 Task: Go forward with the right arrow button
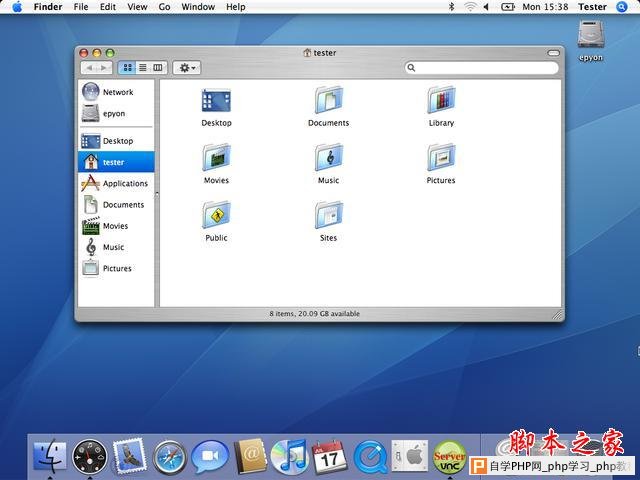coord(104,68)
